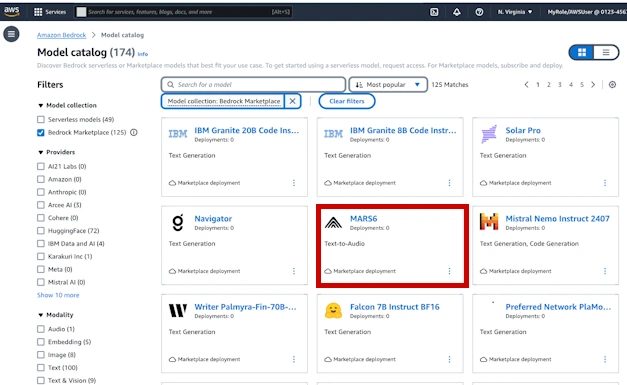This screenshot has width=627, height=385.
Task: Check the Arcee AI provider
Action: coord(41,205)
